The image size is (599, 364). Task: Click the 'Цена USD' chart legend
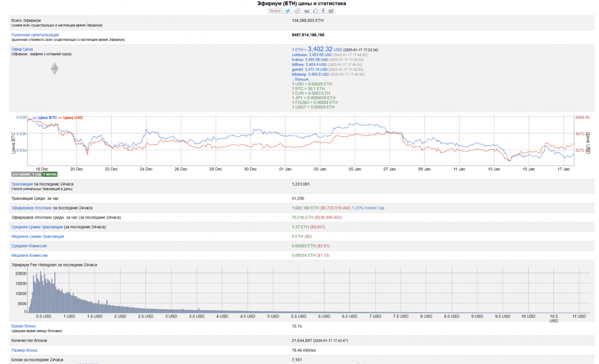pyautogui.click(x=73, y=117)
